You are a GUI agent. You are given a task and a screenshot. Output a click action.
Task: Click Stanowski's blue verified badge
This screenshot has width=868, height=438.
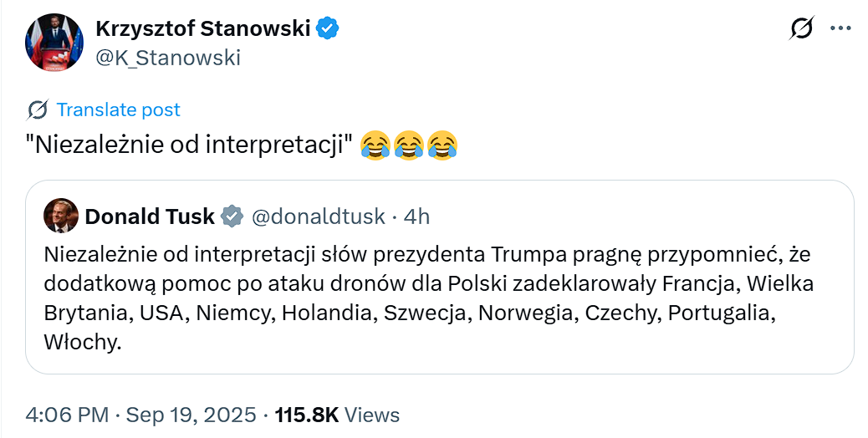327,28
